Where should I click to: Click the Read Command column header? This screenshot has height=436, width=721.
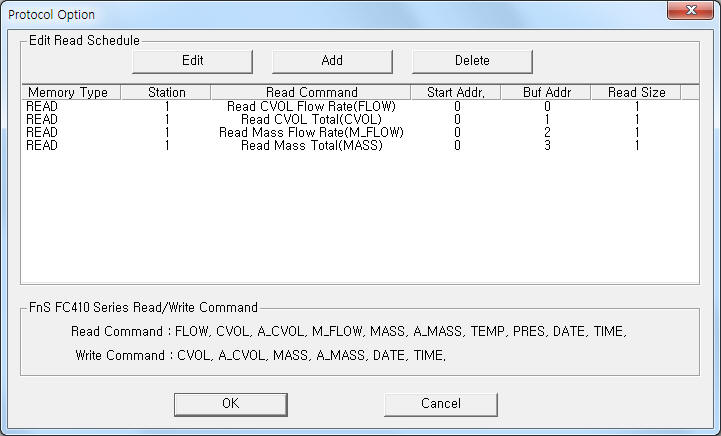311,92
